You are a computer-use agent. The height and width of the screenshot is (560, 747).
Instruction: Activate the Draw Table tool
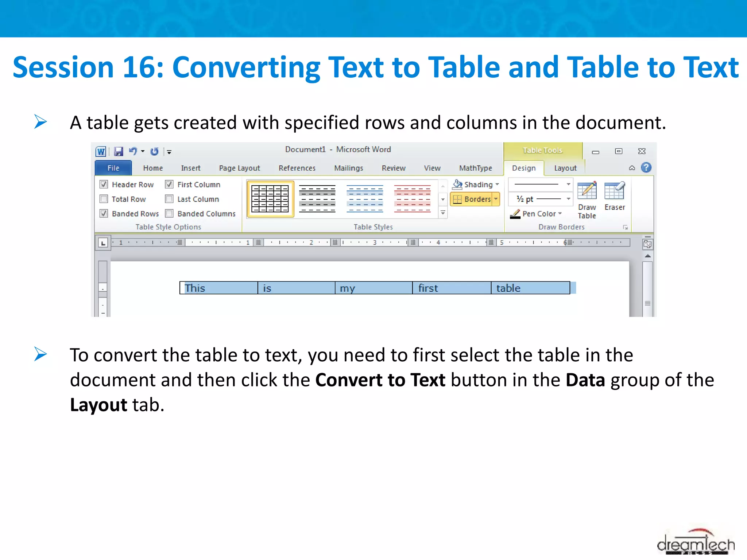[x=587, y=200]
